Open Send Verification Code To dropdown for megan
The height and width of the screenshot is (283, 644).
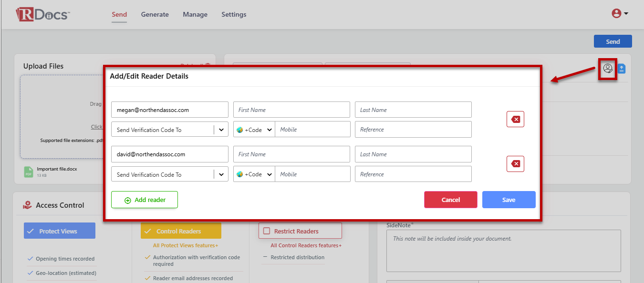pyautogui.click(x=169, y=130)
